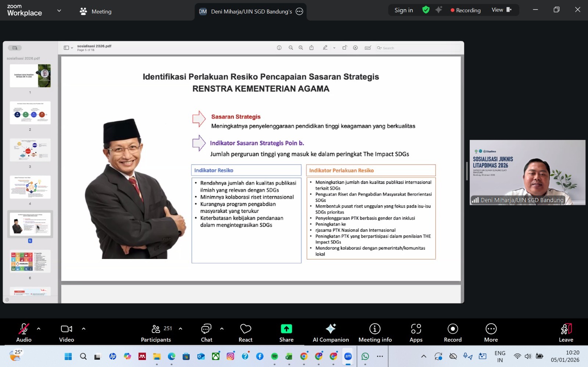Expand audio options arrow next to Audio

(x=39, y=329)
